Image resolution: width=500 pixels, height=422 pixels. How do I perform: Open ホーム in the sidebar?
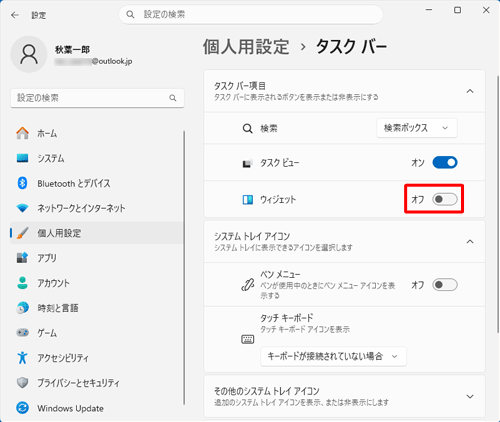click(97, 133)
